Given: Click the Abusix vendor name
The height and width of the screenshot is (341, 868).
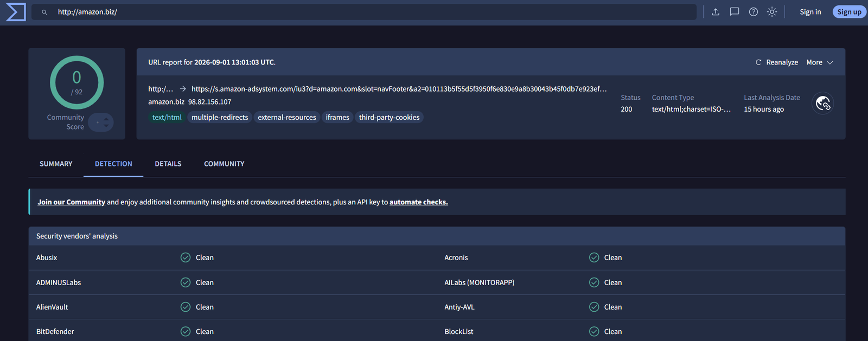Looking at the screenshot, I should pos(47,258).
